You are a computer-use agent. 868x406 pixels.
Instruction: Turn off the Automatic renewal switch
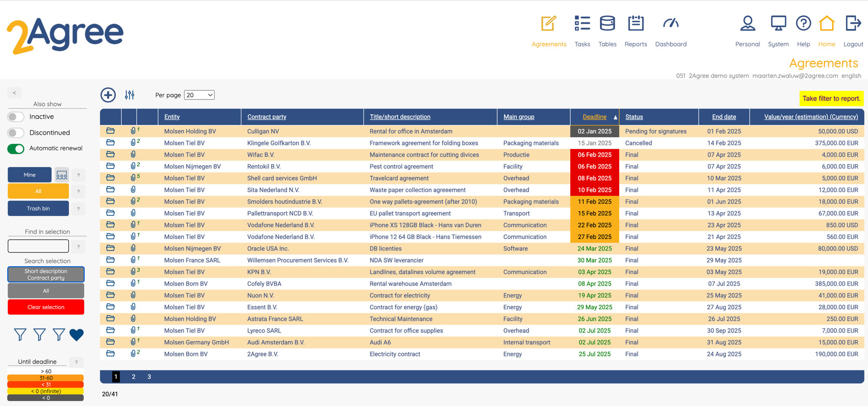click(16, 148)
